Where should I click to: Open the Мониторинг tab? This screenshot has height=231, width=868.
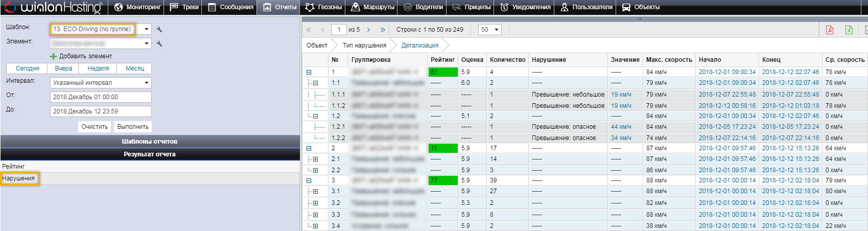click(137, 7)
